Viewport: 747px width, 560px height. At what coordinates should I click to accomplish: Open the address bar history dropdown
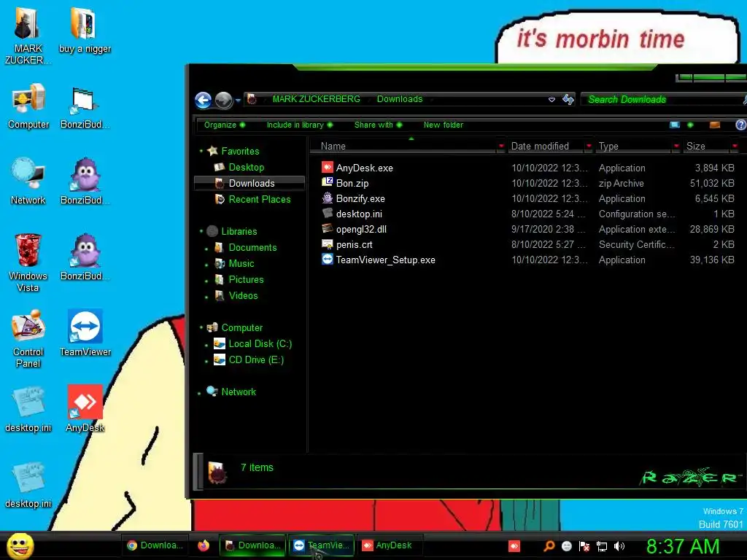coord(551,99)
